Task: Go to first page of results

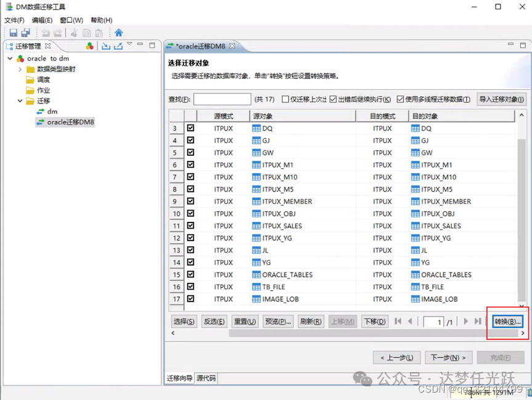Action: (x=398, y=321)
